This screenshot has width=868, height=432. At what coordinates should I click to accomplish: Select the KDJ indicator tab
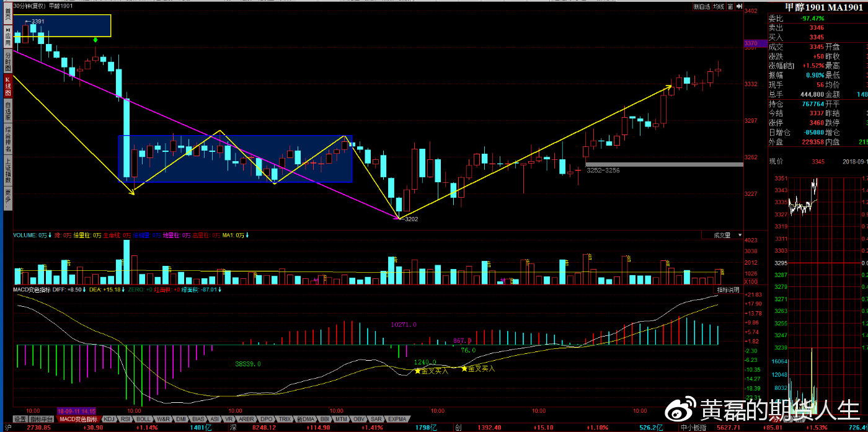click(x=109, y=420)
